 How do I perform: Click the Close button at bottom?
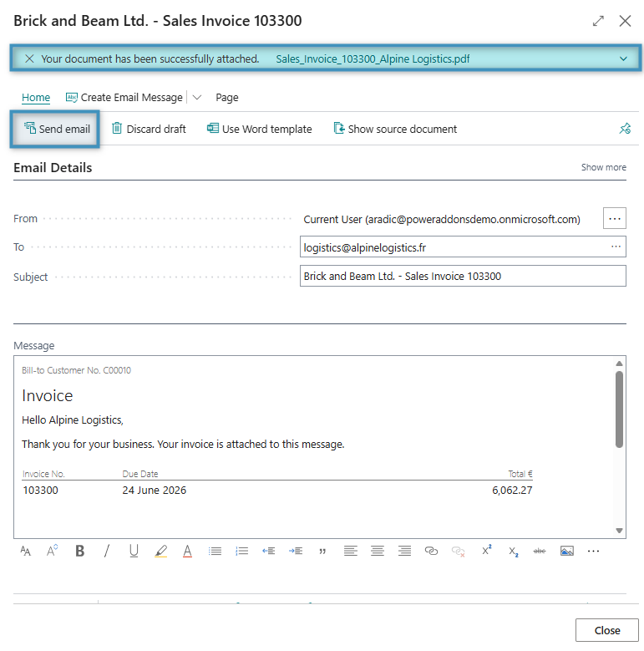(607, 630)
